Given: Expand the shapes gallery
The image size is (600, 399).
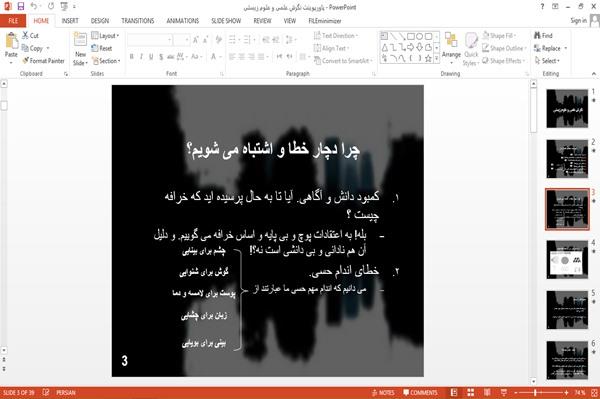Looking at the screenshot, I should 437,59.
